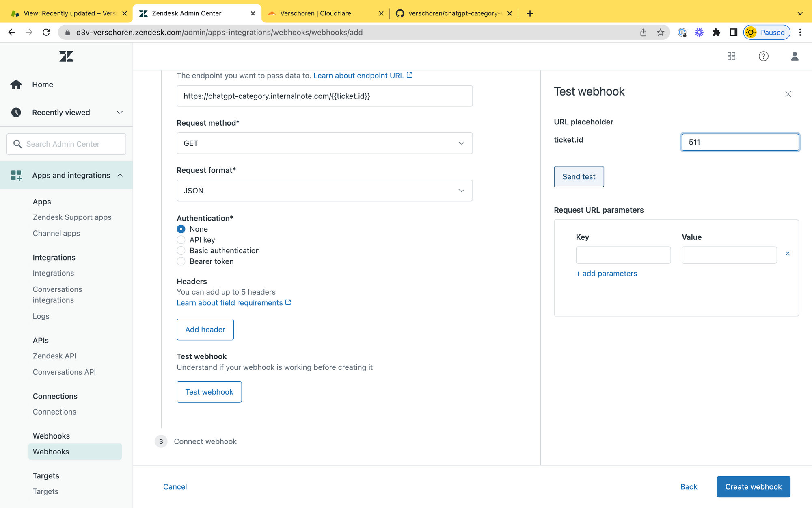Screen dimensions: 812x508
Task: Remove URL parameter row with x icon
Action: [788, 254]
